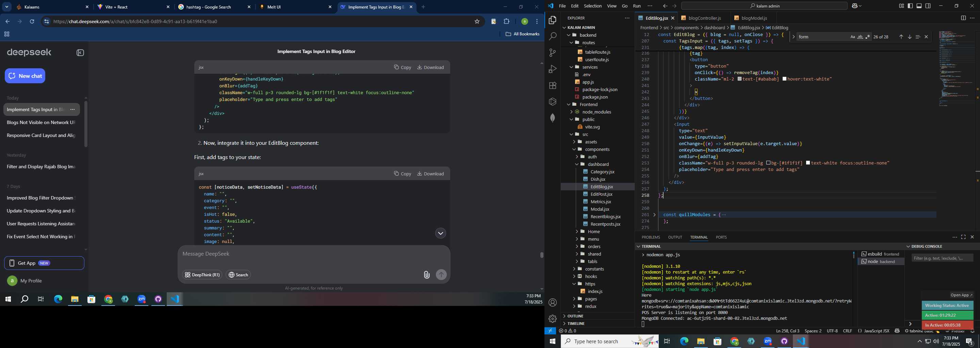
Task: Click Copilot chat icon in VS Code title bar
Action: pyautogui.click(x=855, y=6)
